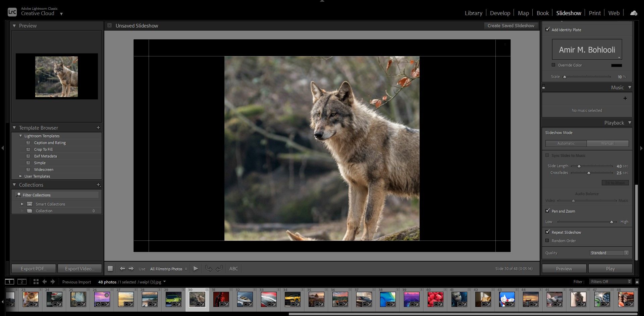Collapse left panel group with edge arrow
Viewport: 644px width, 316px height.
tap(3, 148)
